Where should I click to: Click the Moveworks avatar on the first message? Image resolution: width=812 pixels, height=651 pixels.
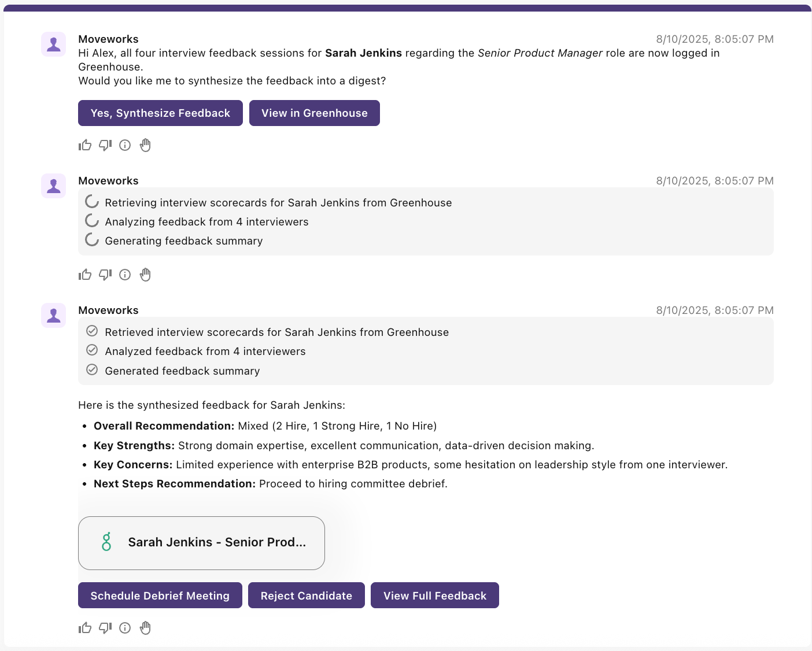[54, 45]
